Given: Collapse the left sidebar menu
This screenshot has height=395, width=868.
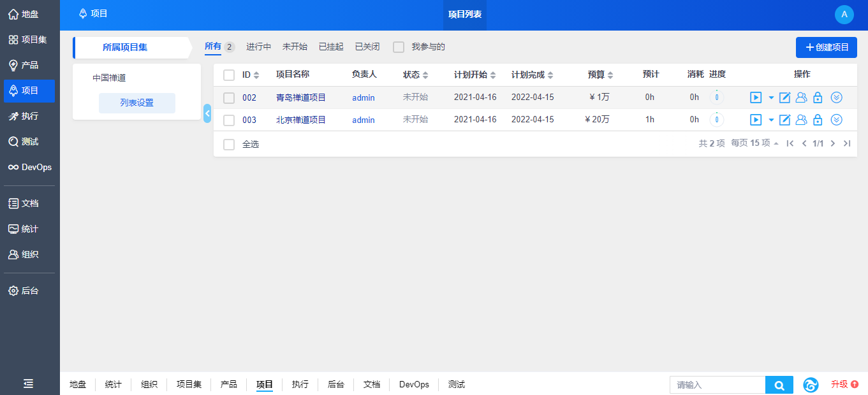Looking at the screenshot, I should 29,384.
